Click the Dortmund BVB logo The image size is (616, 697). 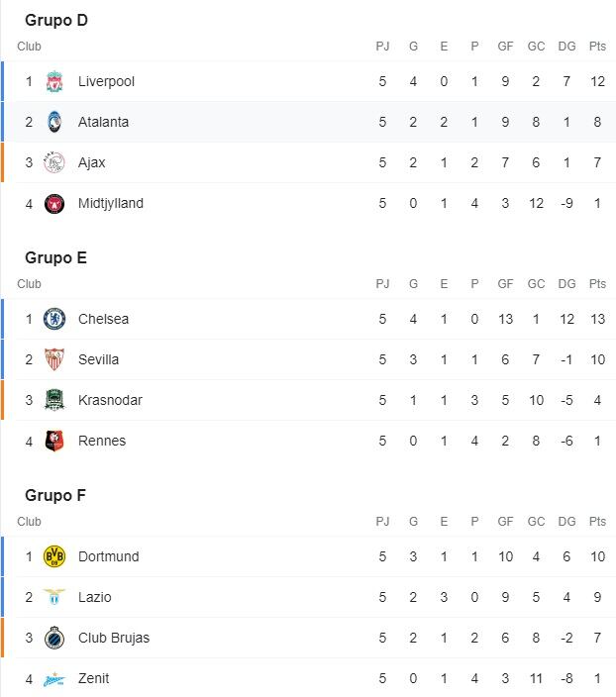click(x=54, y=556)
